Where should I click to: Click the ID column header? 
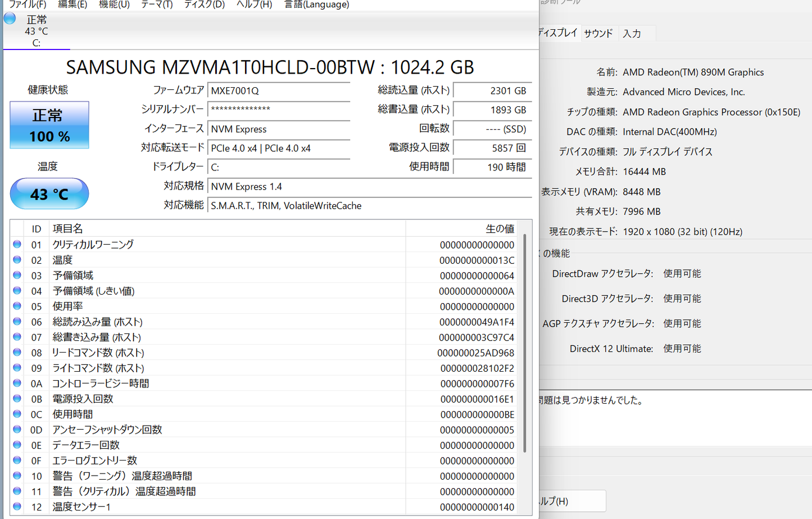37,229
